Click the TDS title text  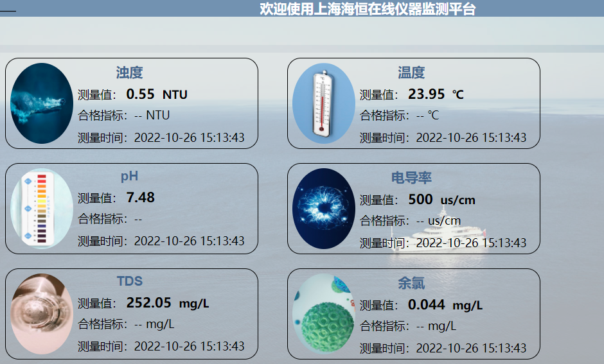coord(129,281)
